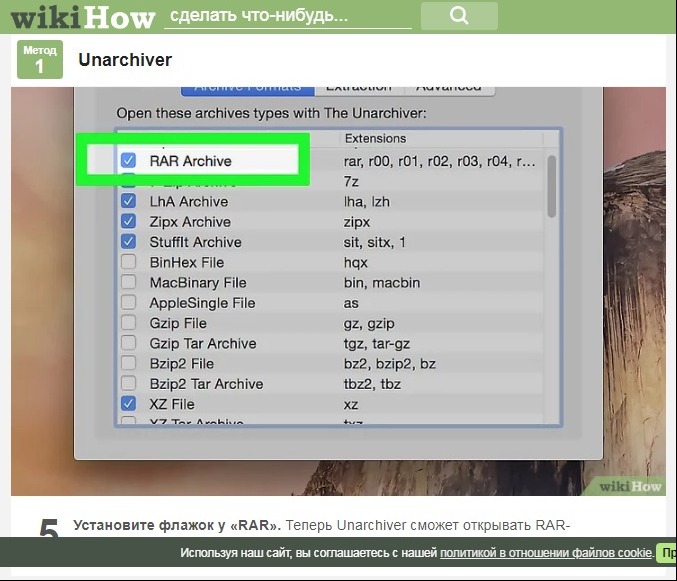Click the magnifier search button
This screenshot has height=581, width=677.
[459, 16]
